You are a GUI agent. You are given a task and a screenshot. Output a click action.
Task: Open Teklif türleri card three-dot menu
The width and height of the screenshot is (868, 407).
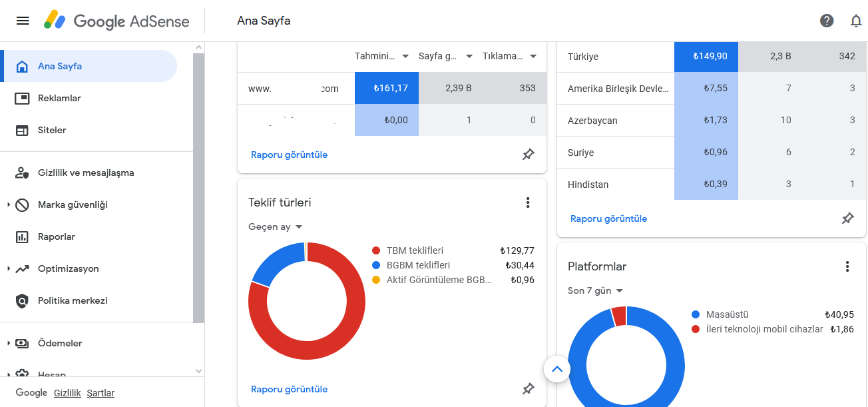[528, 203]
